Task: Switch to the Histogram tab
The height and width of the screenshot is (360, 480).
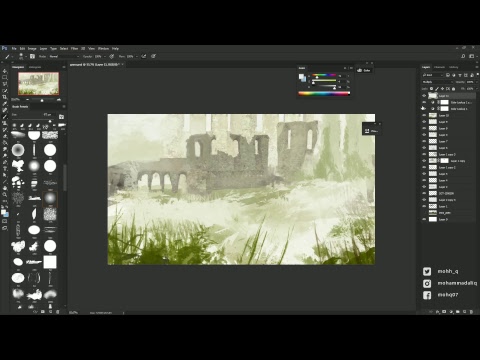Action: coord(35,67)
